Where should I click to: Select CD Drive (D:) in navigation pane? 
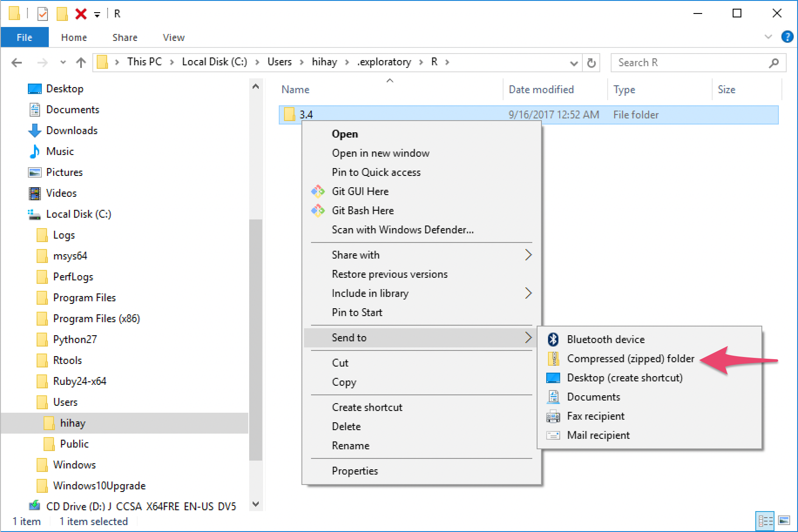click(141, 507)
